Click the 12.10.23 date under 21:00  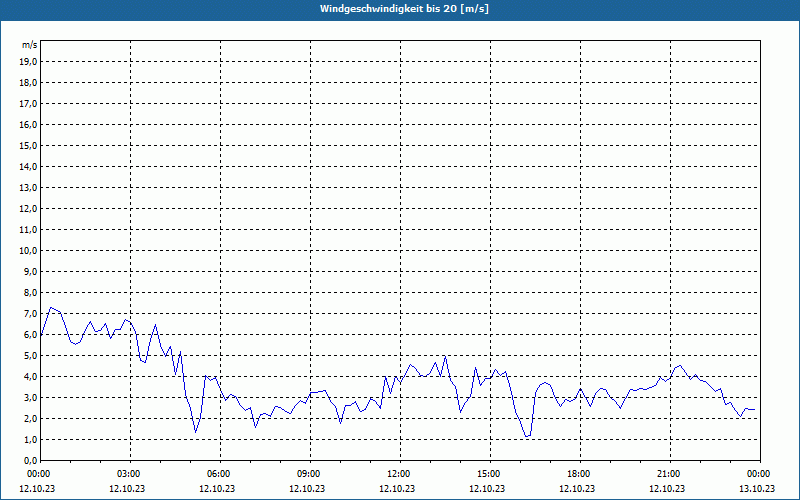tap(667, 489)
